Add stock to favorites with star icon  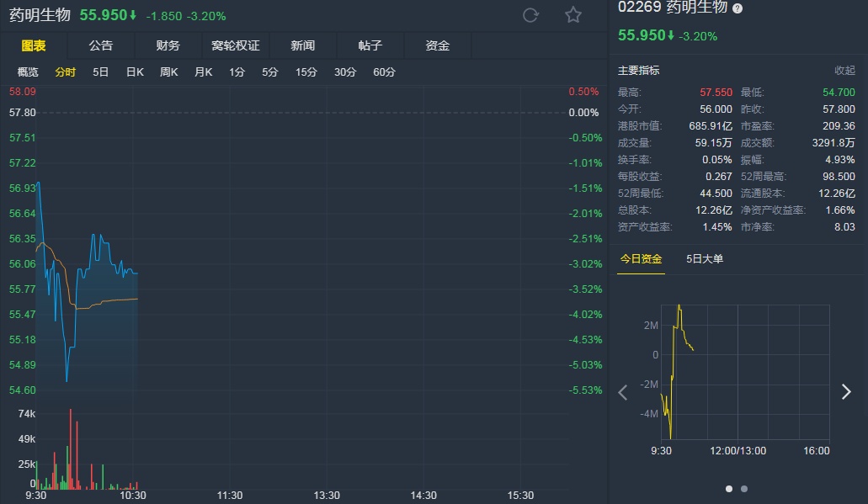point(573,15)
